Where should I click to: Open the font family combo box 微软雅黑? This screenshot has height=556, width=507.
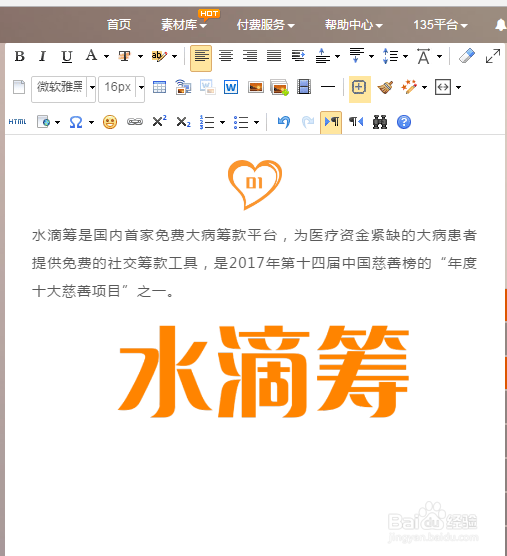coord(63,89)
